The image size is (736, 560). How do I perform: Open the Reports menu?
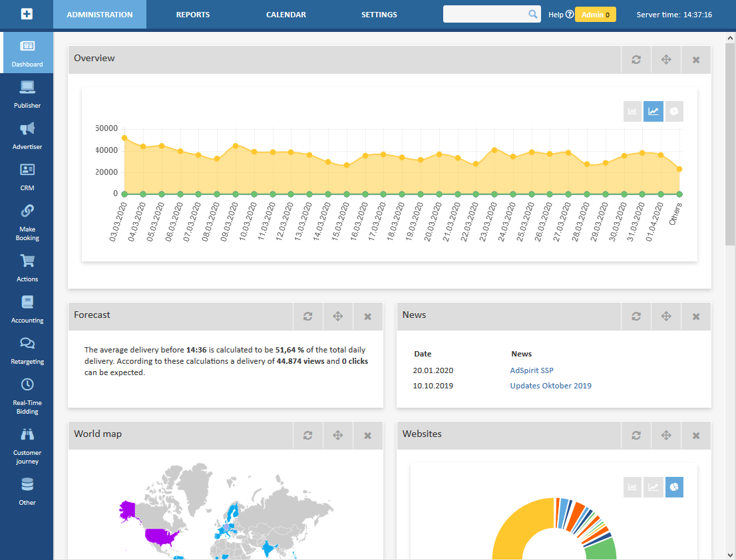(193, 15)
